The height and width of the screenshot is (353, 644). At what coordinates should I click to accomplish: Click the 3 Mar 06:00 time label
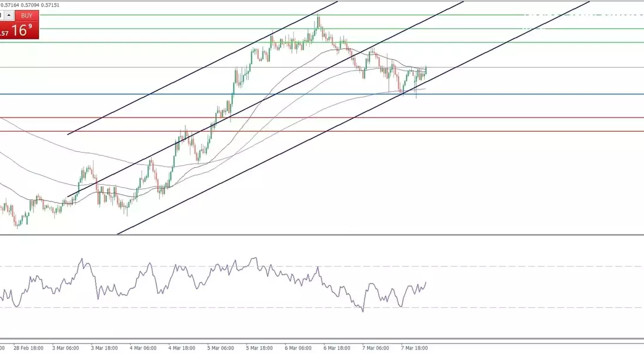66,348
